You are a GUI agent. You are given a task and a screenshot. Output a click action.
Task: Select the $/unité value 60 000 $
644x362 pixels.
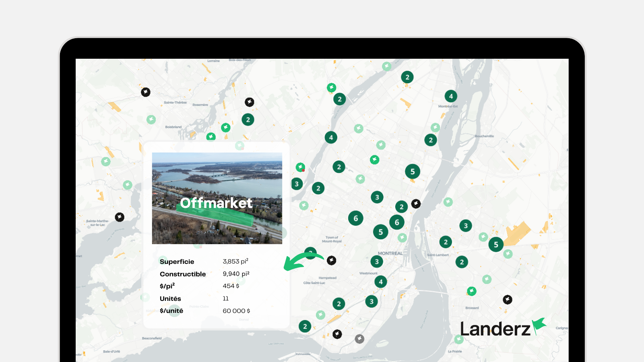(236, 311)
